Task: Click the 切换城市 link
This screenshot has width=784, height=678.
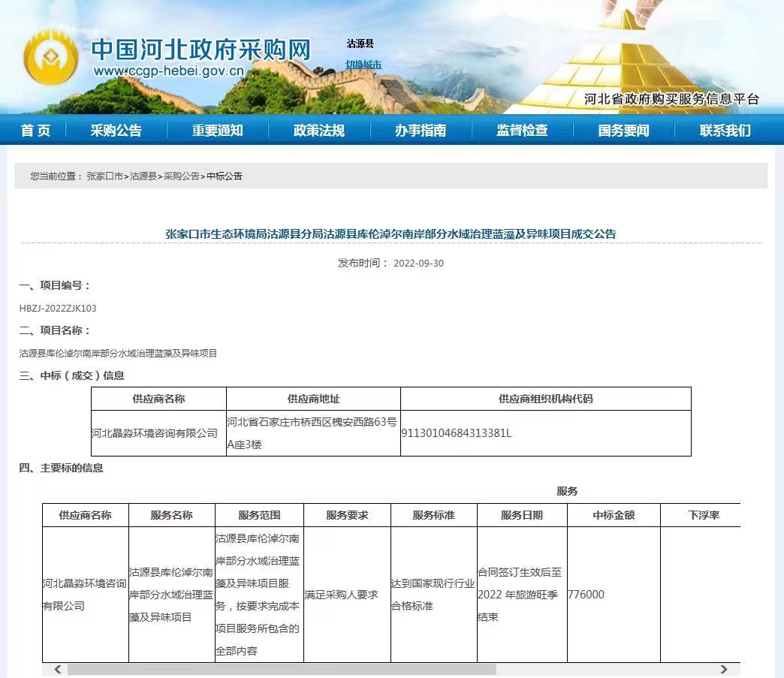Action: (363, 65)
